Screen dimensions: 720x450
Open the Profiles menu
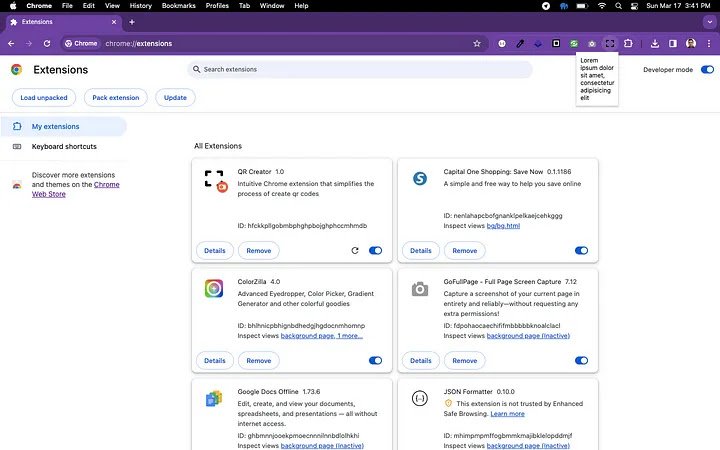[x=217, y=6]
